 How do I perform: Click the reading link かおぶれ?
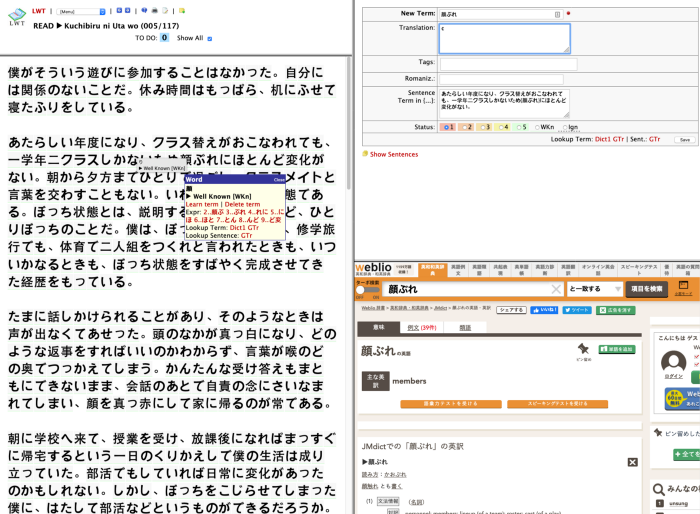pos(395,474)
